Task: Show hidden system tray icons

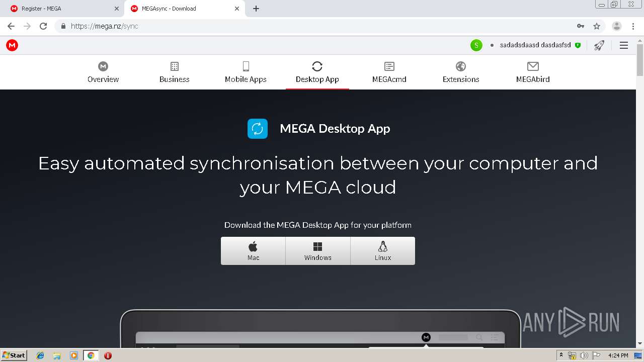Action: (561, 355)
